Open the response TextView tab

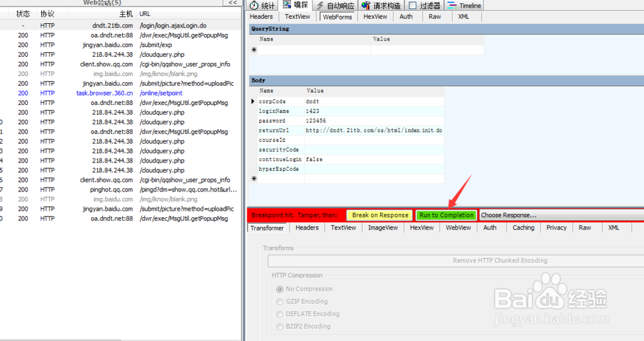click(x=343, y=228)
